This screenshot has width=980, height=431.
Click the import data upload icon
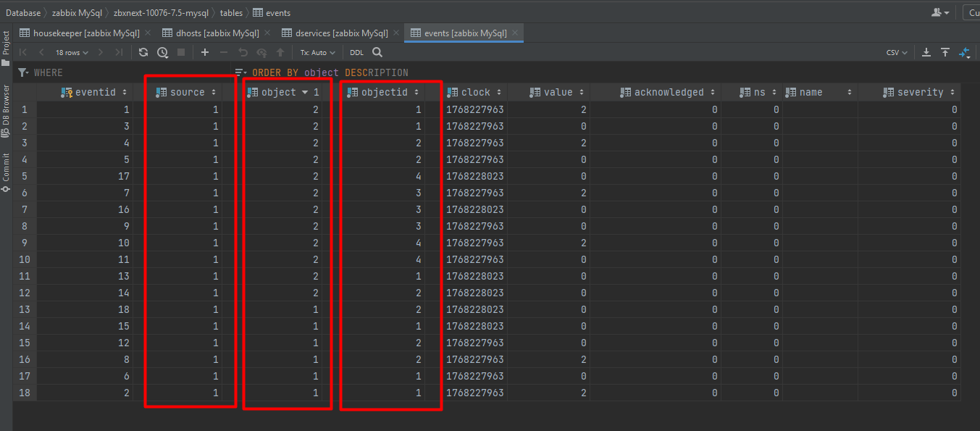945,52
